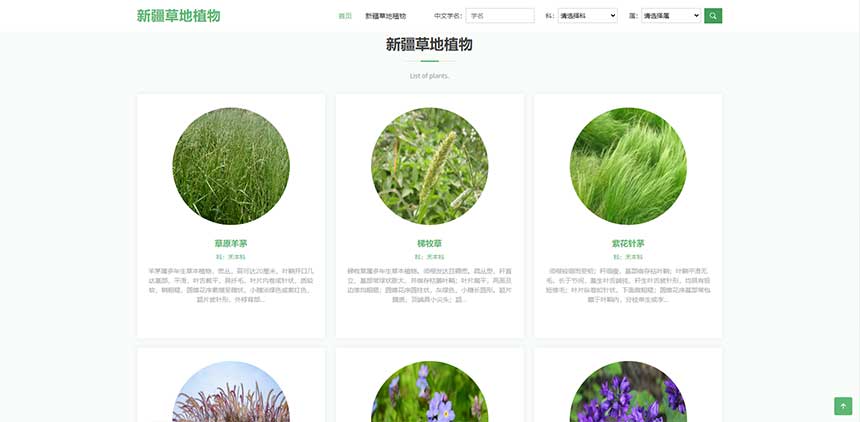Click the 新疆草地植物 page heading
Viewport: 860px width, 422px height.
click(429, 44)
